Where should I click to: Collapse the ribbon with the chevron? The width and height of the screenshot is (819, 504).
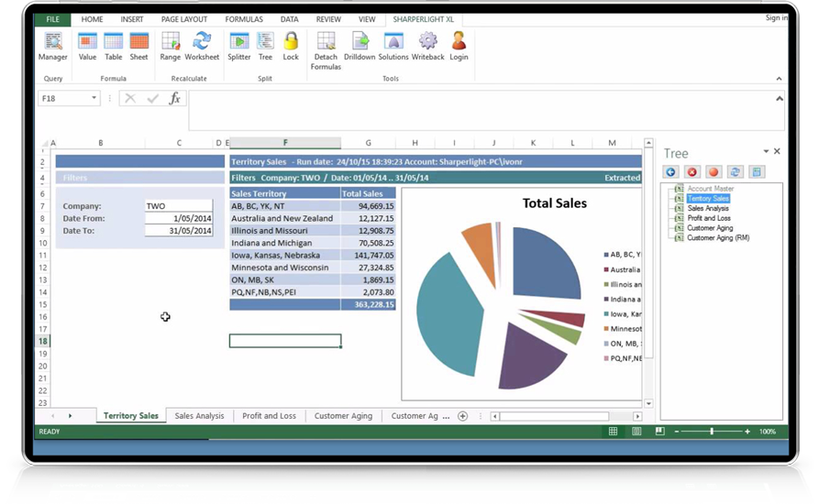point(779,79)
